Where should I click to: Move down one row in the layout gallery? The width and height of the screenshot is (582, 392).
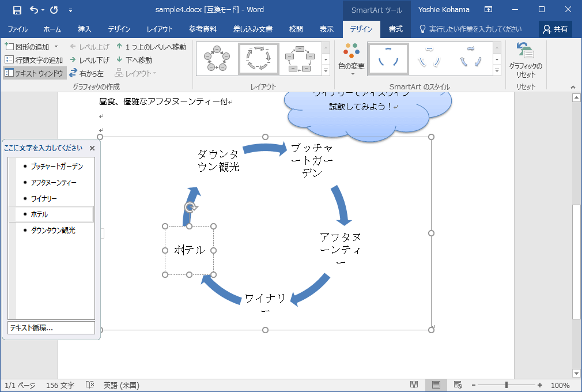(x=326, y=59)
